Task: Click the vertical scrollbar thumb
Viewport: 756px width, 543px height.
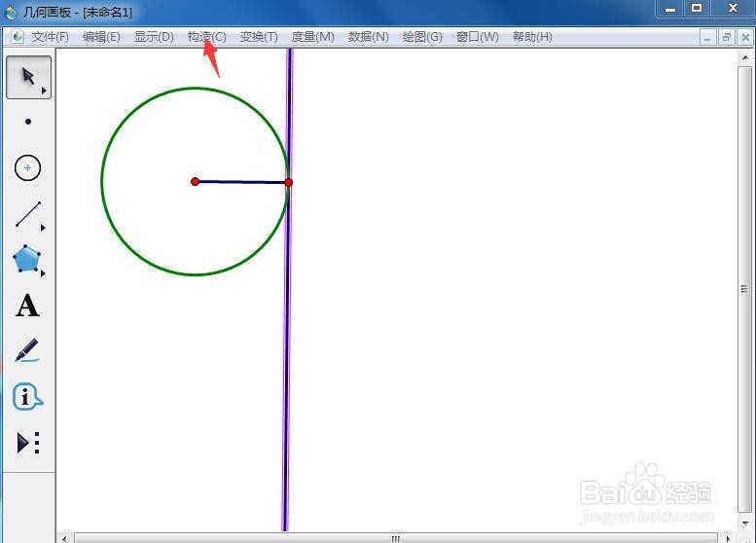Action: pyautogui.click(x=745, y=289)
